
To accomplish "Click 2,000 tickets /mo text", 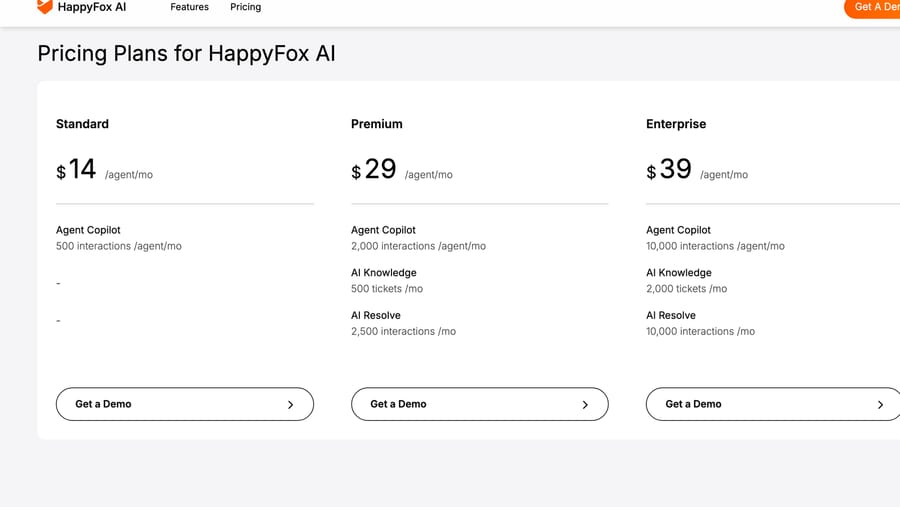I will coord(686,289).
